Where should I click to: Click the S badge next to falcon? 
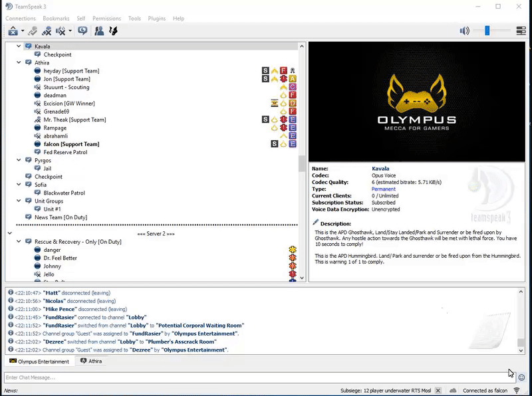coord(275,144)
